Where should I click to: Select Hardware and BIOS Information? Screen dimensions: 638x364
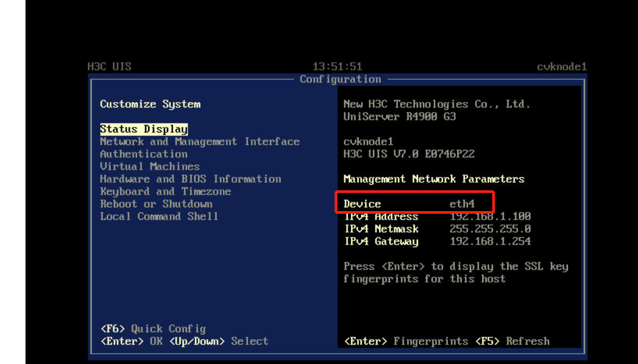[x=190, y=179]
